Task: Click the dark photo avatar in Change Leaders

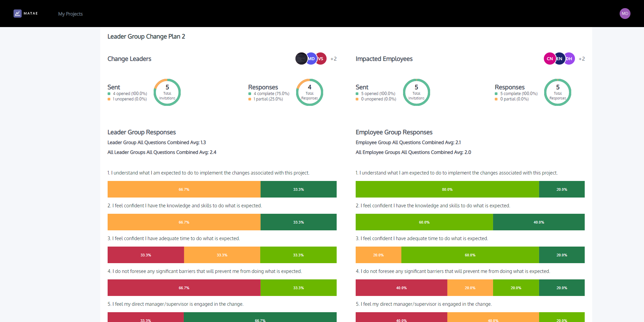Action: (301, 58)
